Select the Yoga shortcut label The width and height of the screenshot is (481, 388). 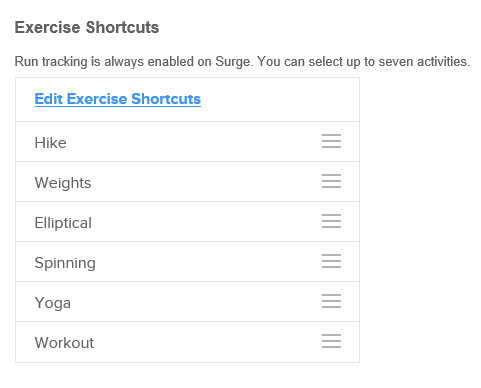click(x=53, y=303)
